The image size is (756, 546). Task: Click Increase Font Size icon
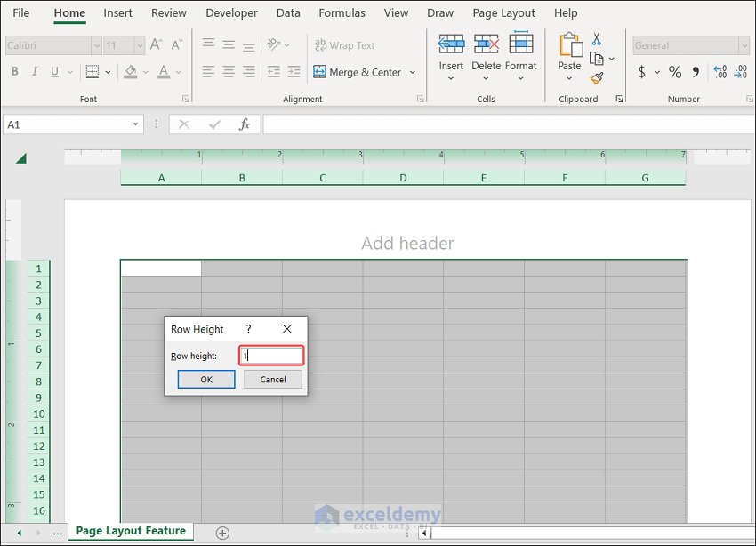157,44
